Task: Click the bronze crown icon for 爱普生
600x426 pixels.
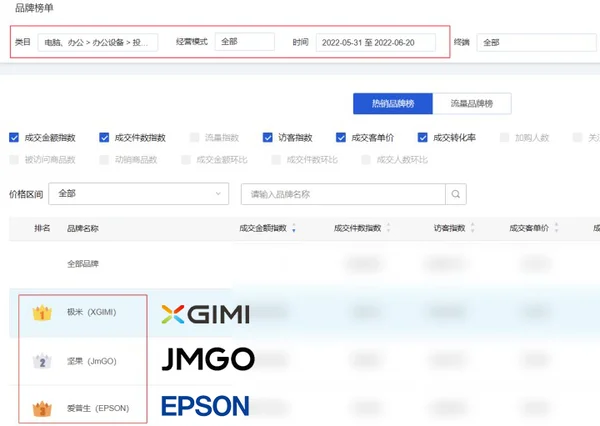Action: pyautogui.click(x=42, y=408)
